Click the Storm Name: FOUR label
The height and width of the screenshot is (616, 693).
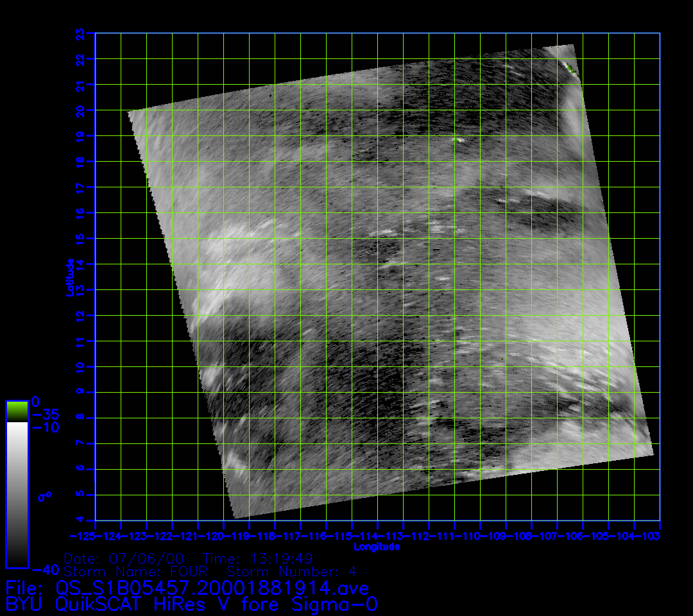[x=139, y=572]
